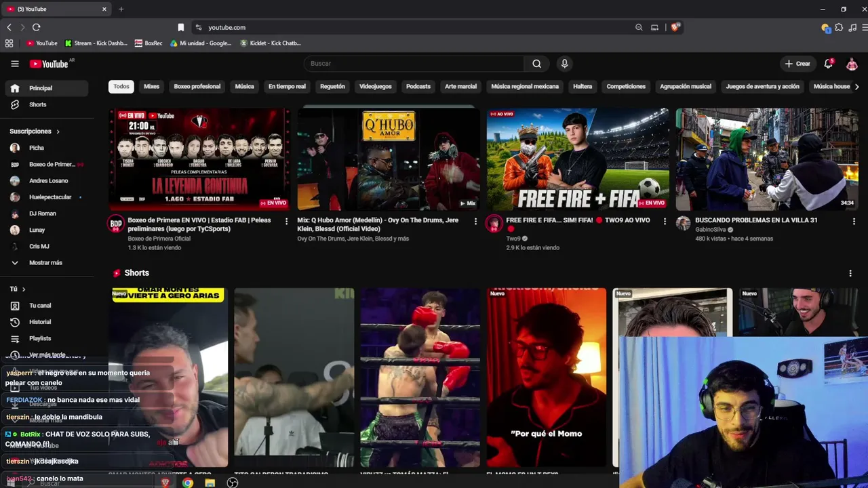This screenshot has width=868, height=488.
Task: Open options for BUSCANDO PROBLEMAS EN LA VILLA 31
Action: (x=854, y=222)
